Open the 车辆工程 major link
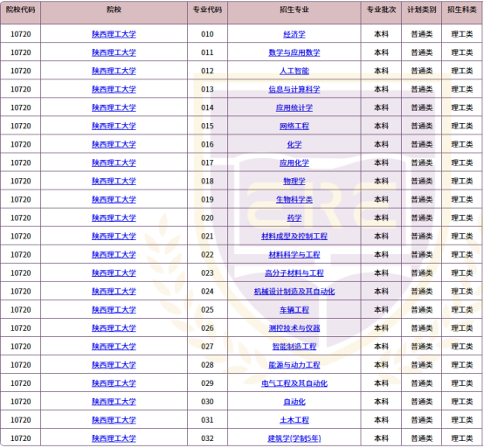Image resolution: width=484 pixels, height=448 pixels. point(294,310)
